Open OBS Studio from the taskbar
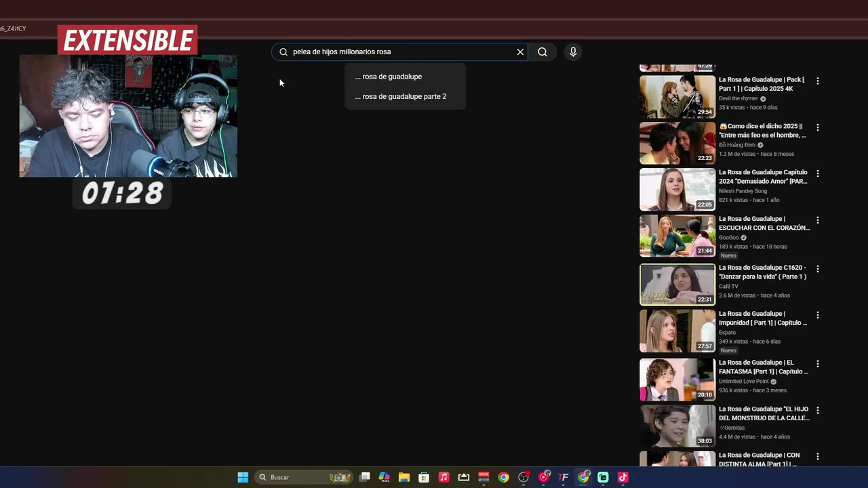The height and width of the screenshot is (488, 868). [524, 477]
